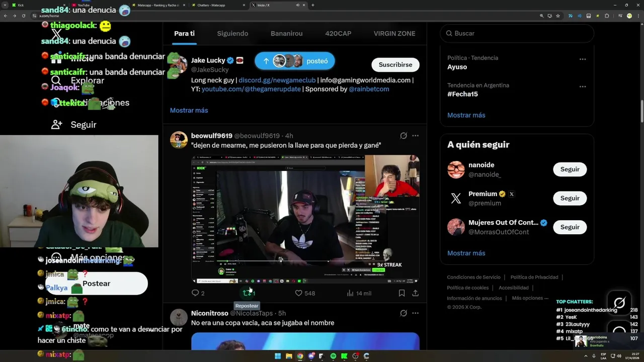Image resolution: width=644 pixels, height=362 pixels.
Task: Switch to the Para ti tab
Action: coord(184,34)
